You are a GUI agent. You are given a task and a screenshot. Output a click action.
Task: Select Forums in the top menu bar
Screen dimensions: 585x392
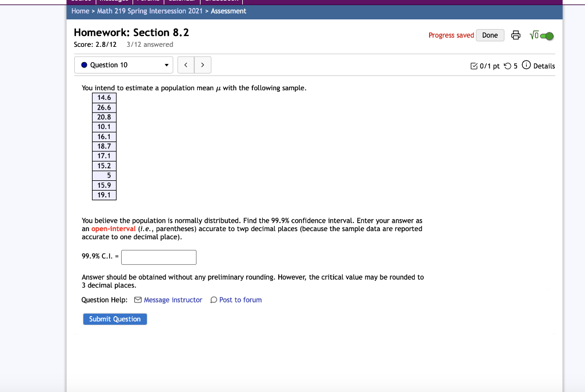(x=148, y=1)
